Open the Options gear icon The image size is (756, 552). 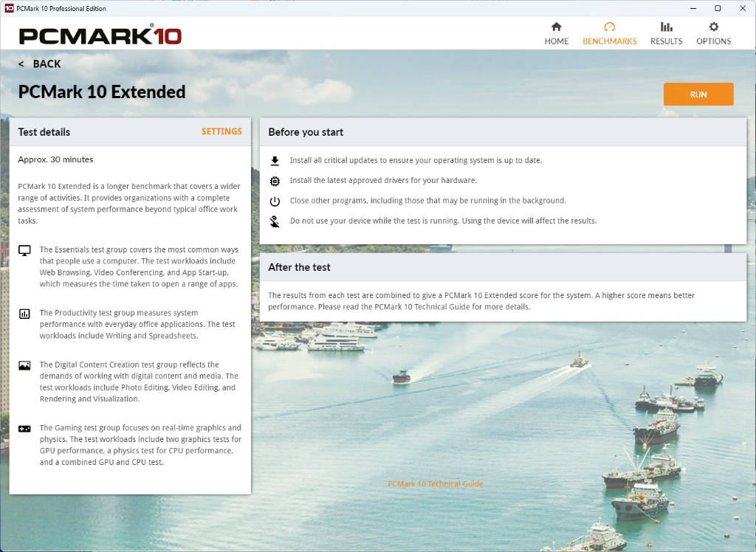click(x=714, y=27)
